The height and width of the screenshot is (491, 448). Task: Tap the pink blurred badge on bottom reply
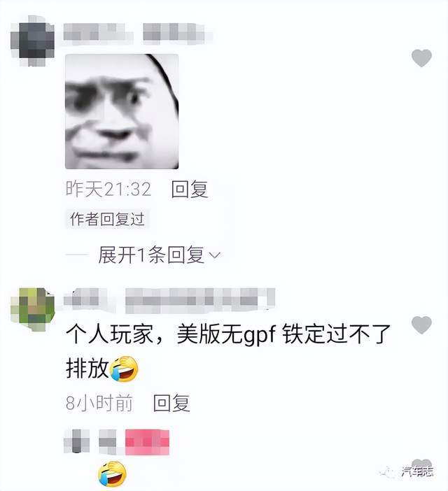pyautogui.click(x=147, y=442)
